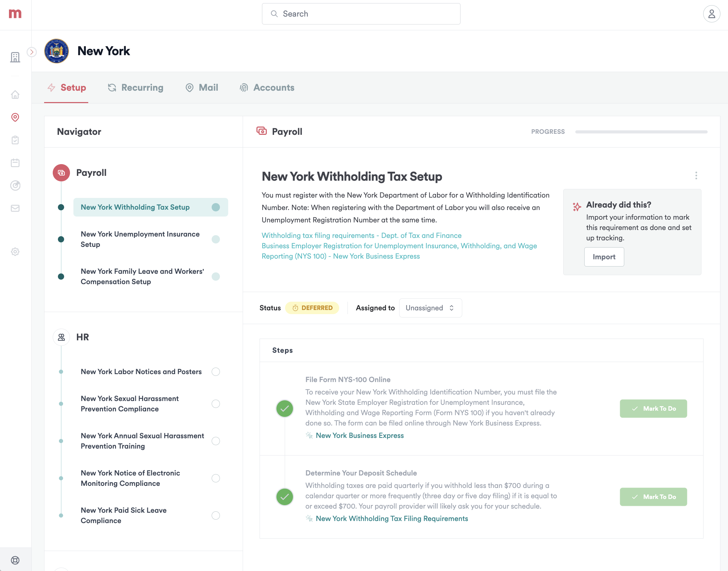Open the mail envelope icon in sidebar
The width and height of the screenshot is (728, 571).
15,208
